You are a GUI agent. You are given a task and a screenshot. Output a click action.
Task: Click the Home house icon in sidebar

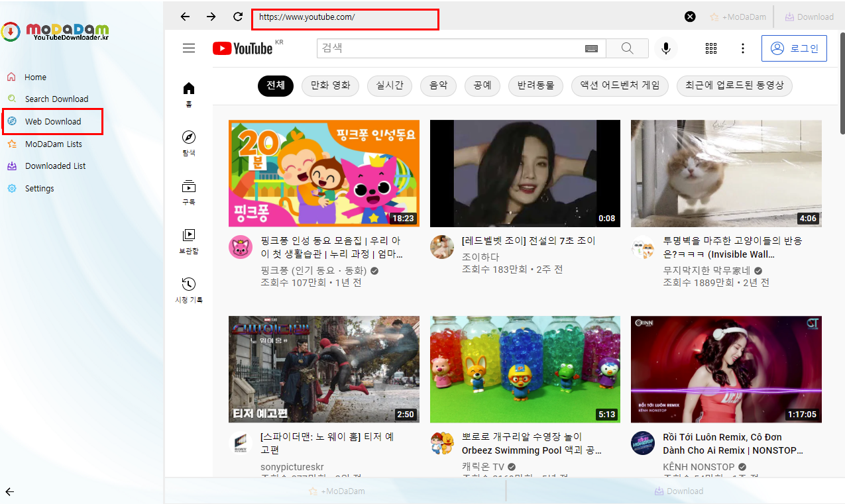[11, 77]
